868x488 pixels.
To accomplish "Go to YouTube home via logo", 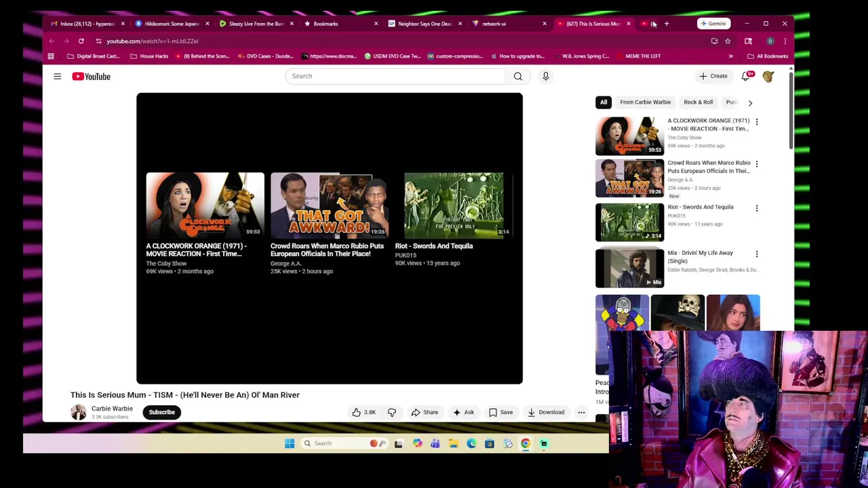I will click(91, 77).
